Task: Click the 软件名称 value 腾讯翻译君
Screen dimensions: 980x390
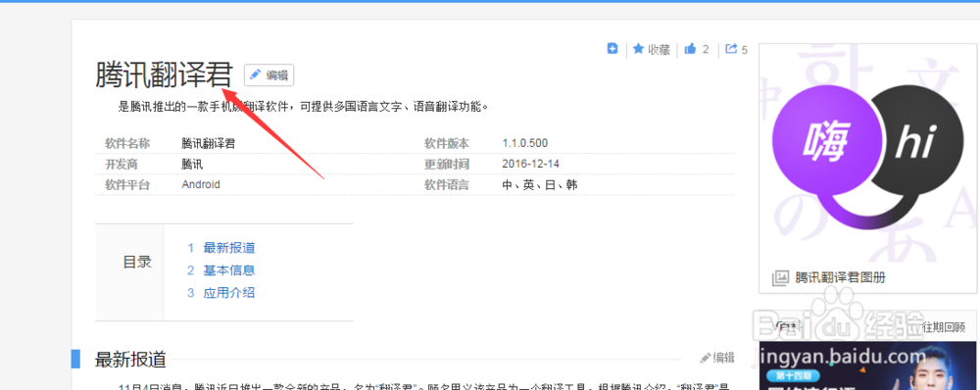Action: [208, 143]
